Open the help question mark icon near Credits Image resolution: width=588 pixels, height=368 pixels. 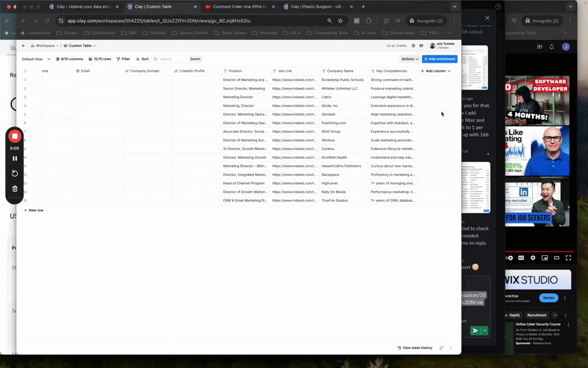[413, 45]
